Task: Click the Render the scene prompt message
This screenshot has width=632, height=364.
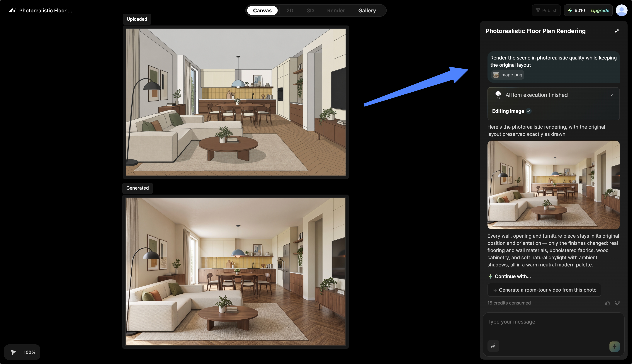Action: point(553,61)
